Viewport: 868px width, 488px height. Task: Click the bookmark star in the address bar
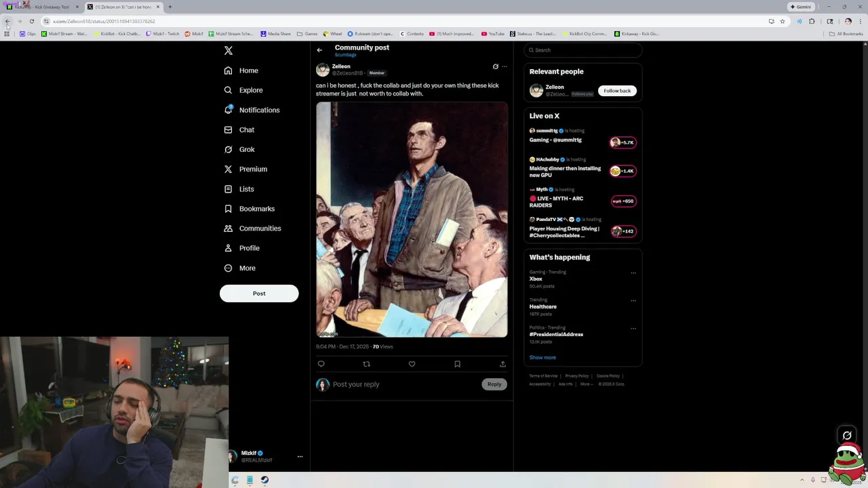[x=782, y=21]
